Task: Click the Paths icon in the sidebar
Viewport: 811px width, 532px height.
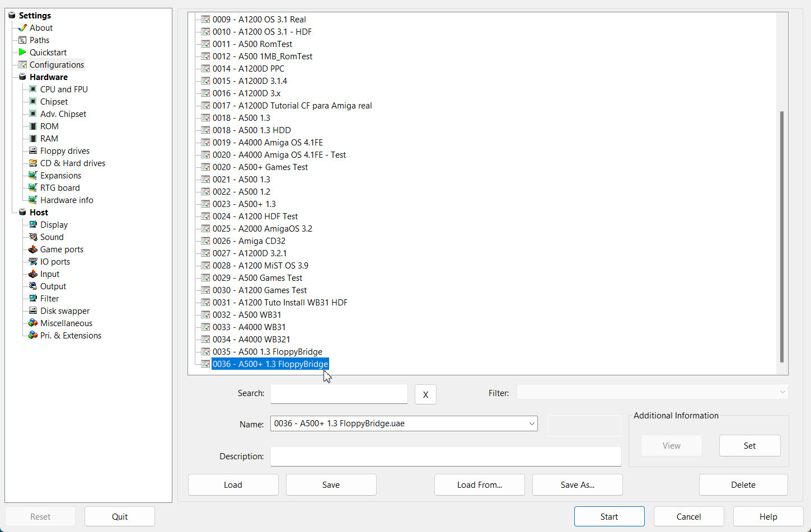Action: coord(22,40)
